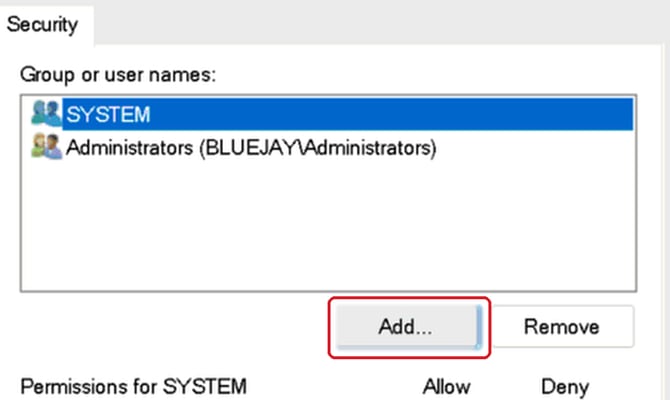Screen dimensions: 670x400
Task: Click blank dialog area left of Add... button
Action: pos(173,327)
